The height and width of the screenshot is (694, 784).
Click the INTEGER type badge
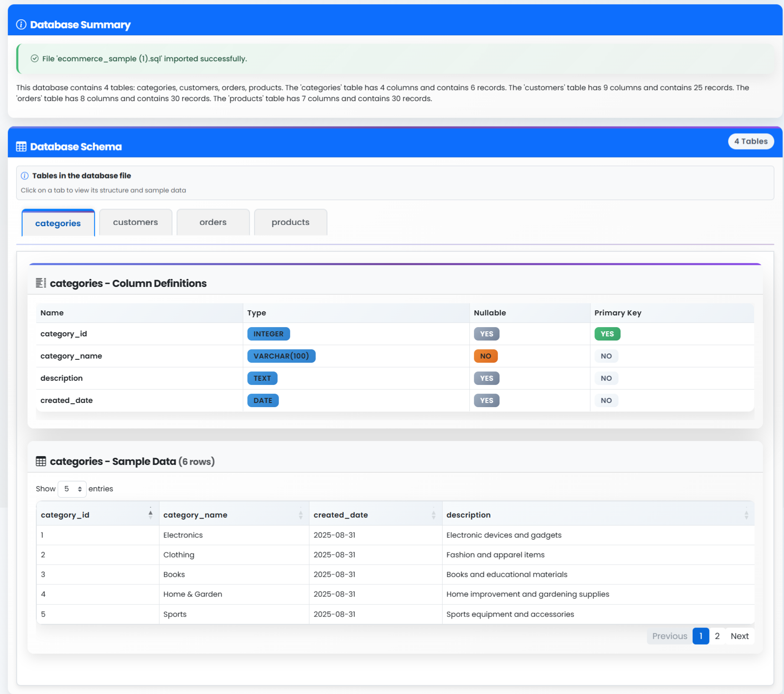[x=268, y=334]
